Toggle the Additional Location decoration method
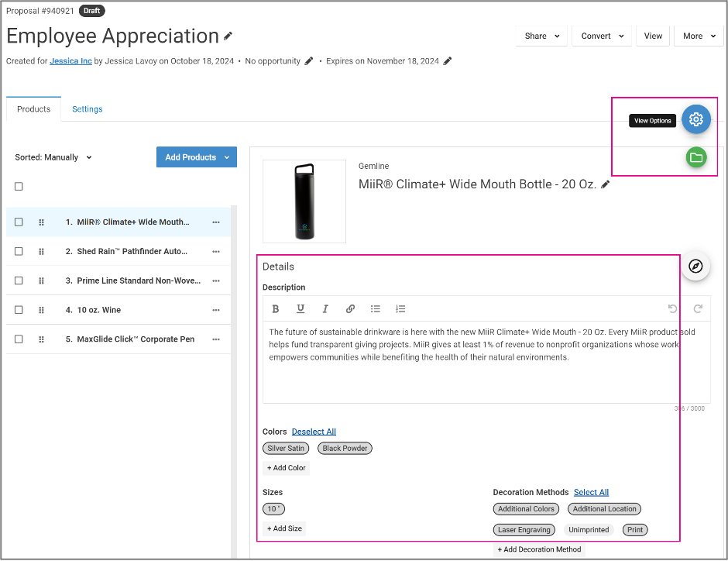728x561 pixels. (605, 509)
